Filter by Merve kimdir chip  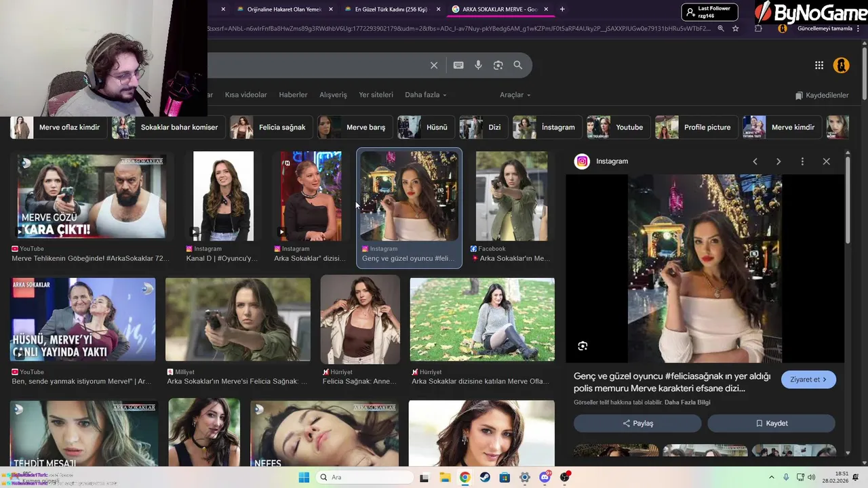click(781, 127)
